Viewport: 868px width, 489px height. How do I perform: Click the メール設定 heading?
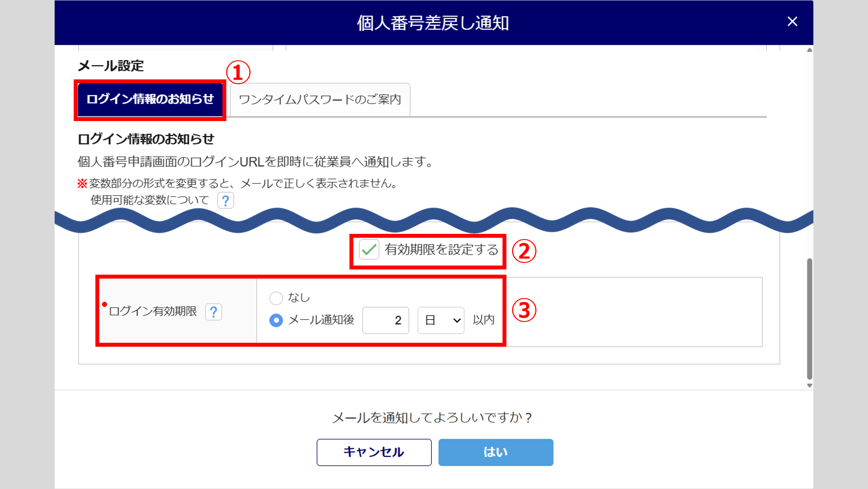(x=111, y=66)
